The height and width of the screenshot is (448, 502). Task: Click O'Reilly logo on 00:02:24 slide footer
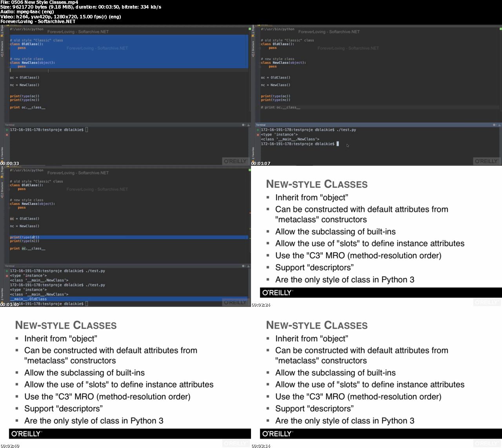[277, 293]
